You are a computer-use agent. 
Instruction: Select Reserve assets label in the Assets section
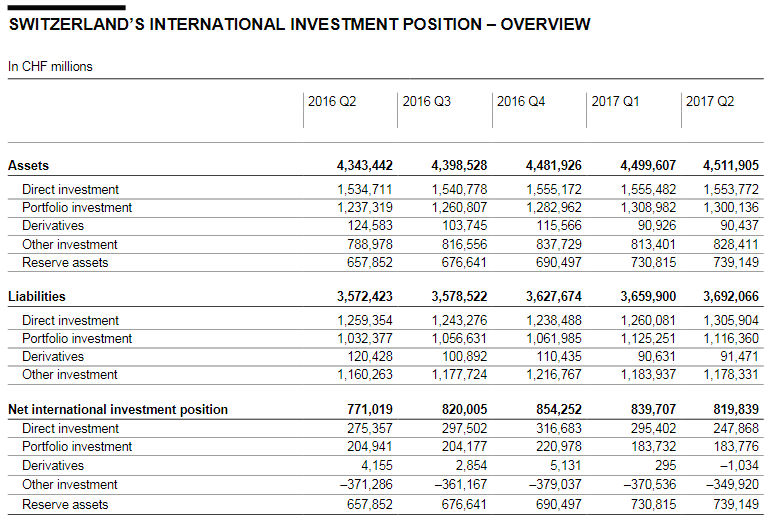65,263
